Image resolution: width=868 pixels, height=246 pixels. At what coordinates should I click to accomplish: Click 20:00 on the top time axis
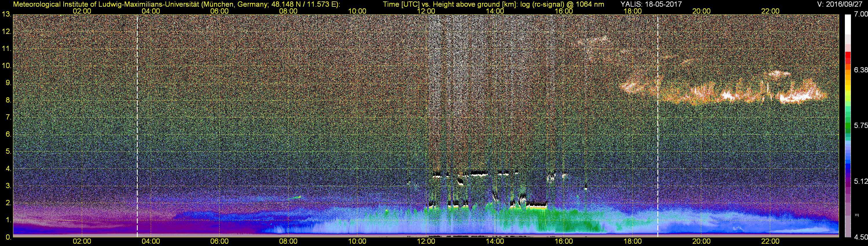pyautogui.click(x=702, y=11)
